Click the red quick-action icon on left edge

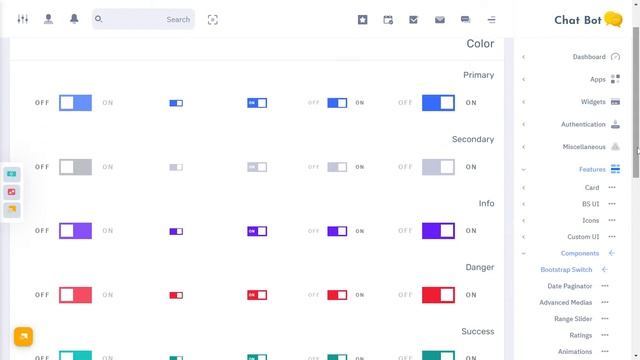pyautogui.click(x=12, y=192)
